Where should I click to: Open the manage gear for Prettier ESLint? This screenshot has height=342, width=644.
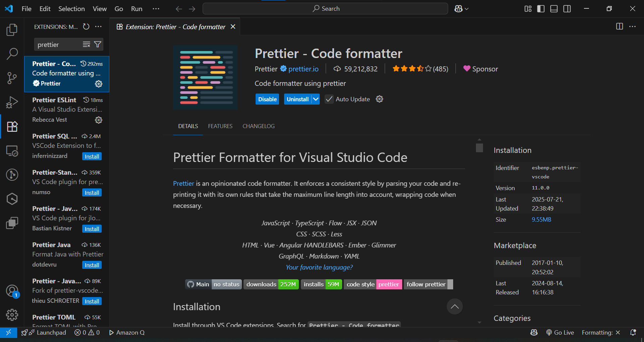pyautogui.click(x=99, y=120)
